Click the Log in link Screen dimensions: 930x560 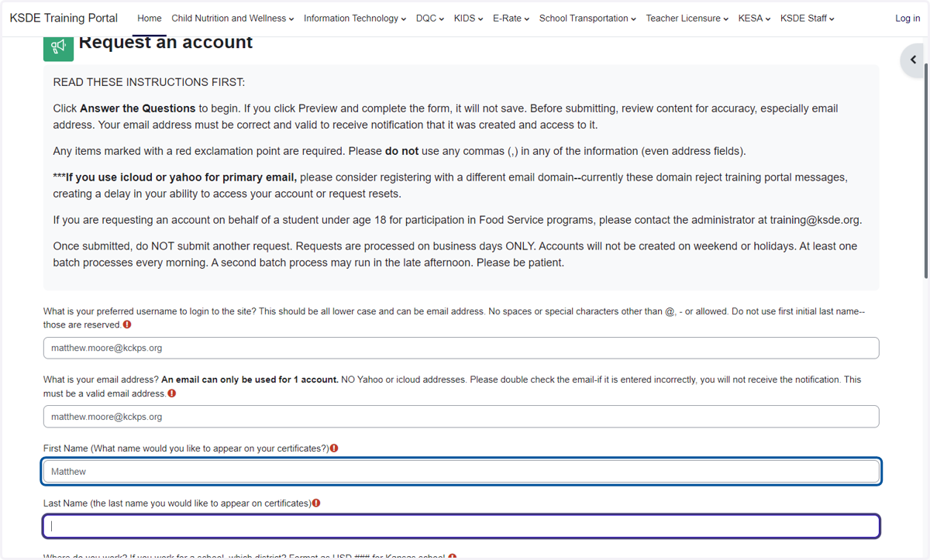[908, 19]
